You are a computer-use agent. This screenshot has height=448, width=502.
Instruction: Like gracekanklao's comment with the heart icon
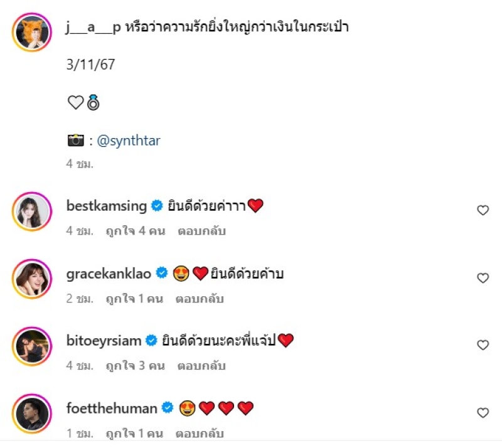483,278
